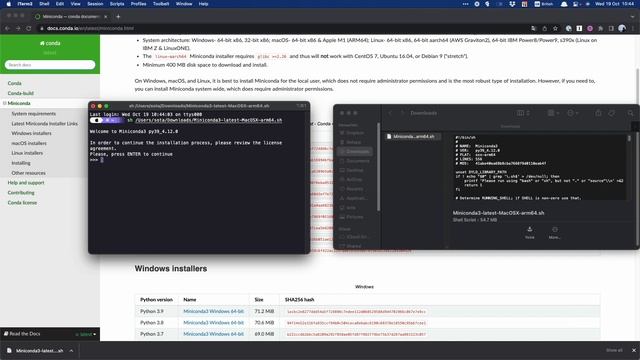Screen dimensions: 640x360
Task: Download Miniconda3 Windows 64-bit for Python 3.9
Action: [x=213, y=311]
